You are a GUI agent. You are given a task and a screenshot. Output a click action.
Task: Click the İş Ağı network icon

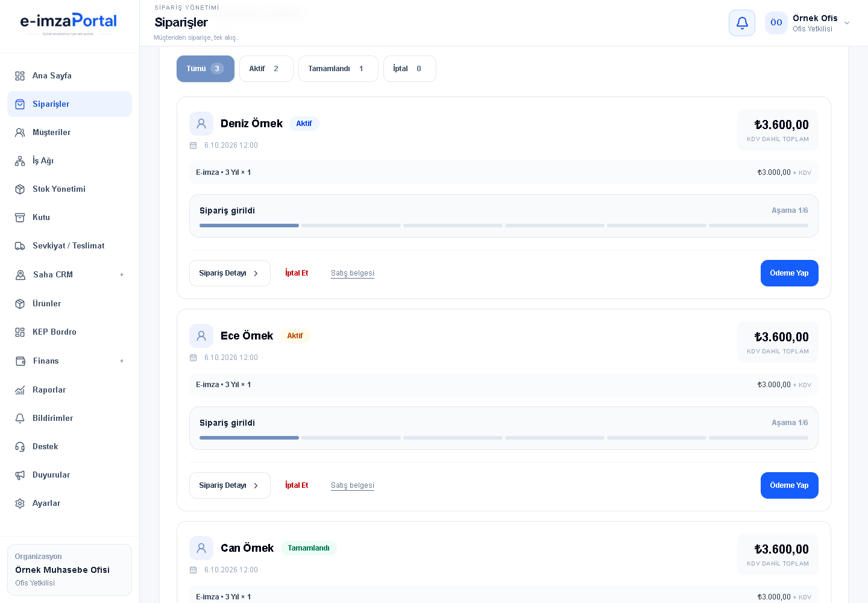[x=20, y=161]
